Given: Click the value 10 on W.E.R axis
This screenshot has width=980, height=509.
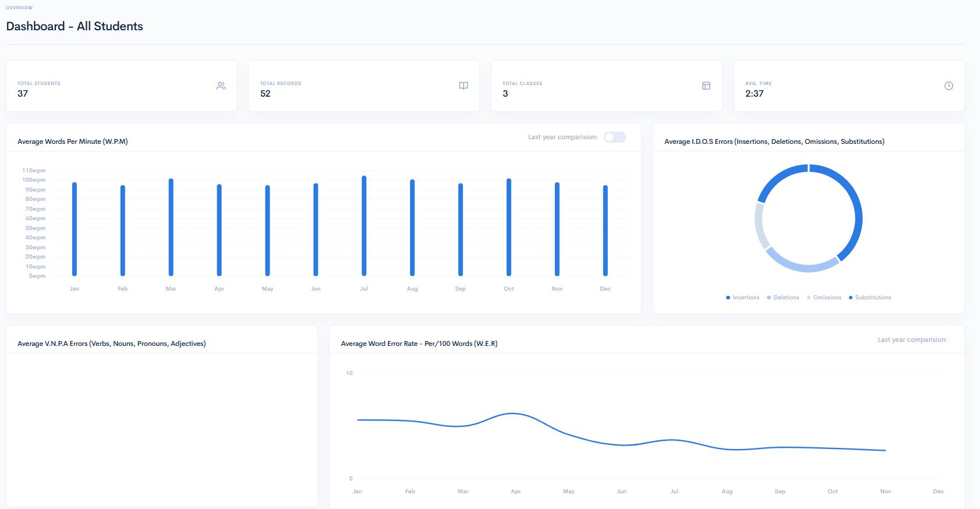Looking at the screenshot, I should point(349,373).
